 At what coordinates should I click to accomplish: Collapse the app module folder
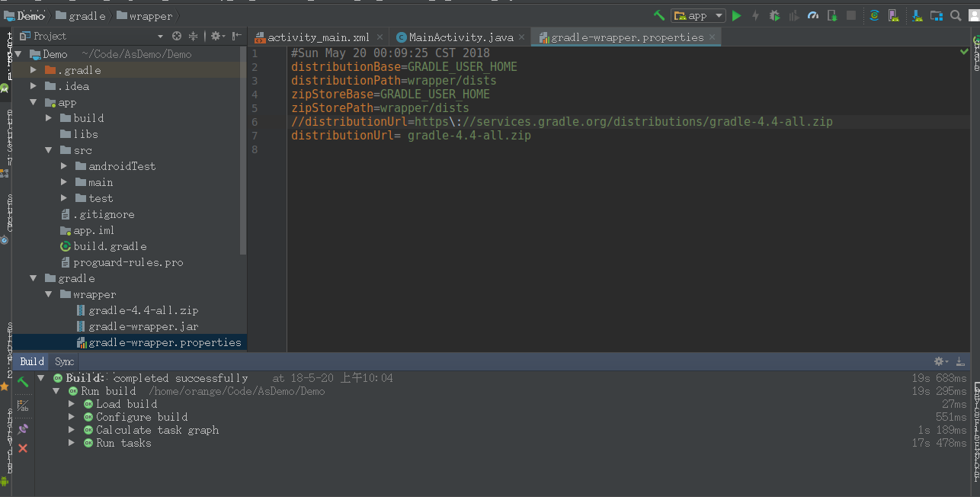tap(34, 102)
